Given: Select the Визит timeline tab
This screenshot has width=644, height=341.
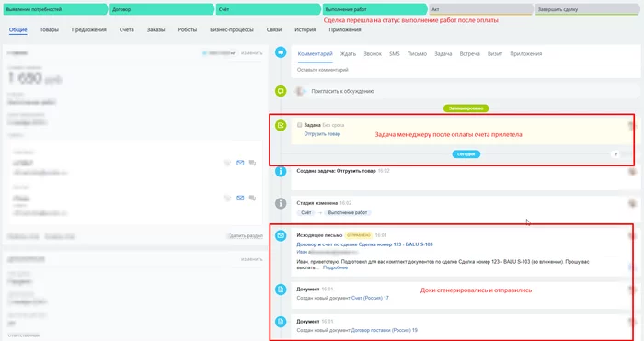Looking at the screenshot, I should pos(495,53).
